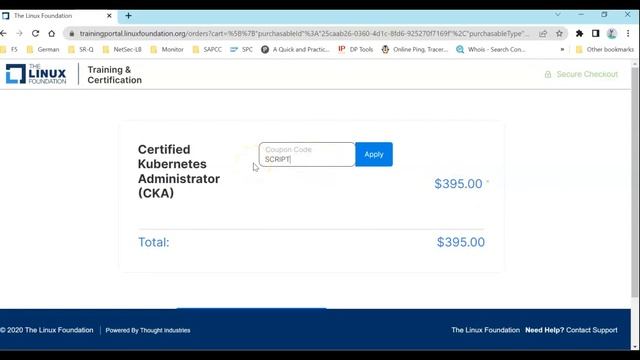Click the scrollbar up arrow
The height and width of the screenshot is (360, 640).
tap(635, 64)
